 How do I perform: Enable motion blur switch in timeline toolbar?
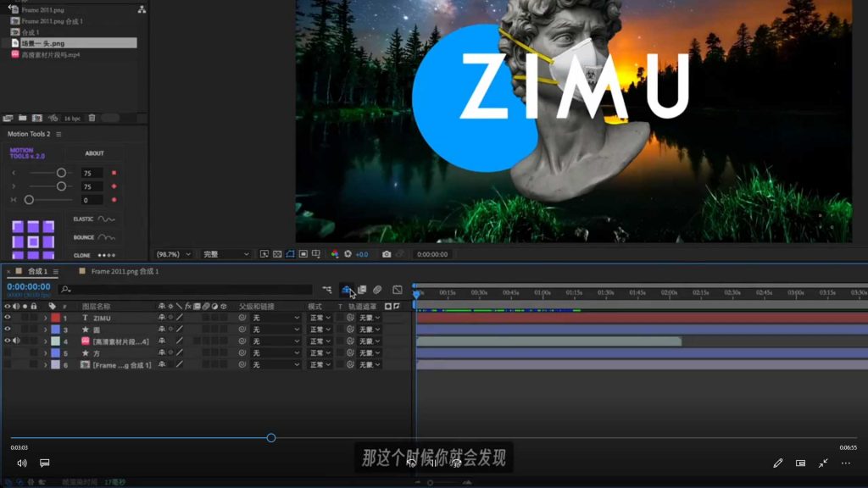[377, 290]
